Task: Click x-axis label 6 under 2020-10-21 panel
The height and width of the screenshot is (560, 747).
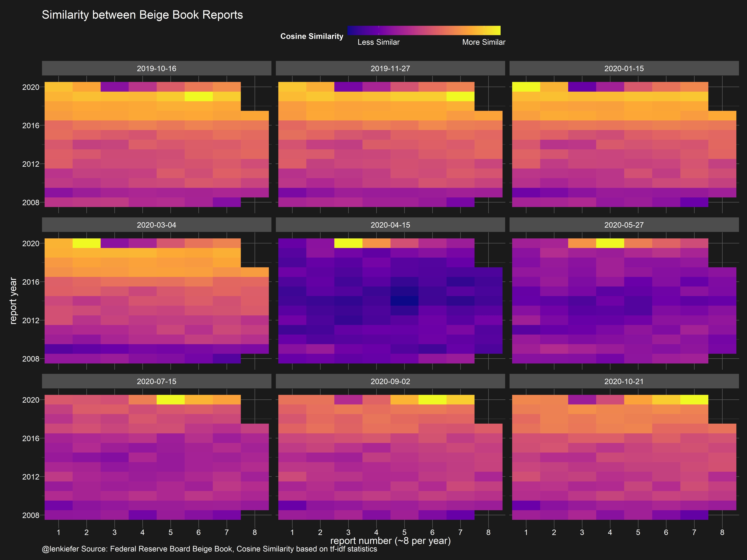Action: (x=666, y=532)
